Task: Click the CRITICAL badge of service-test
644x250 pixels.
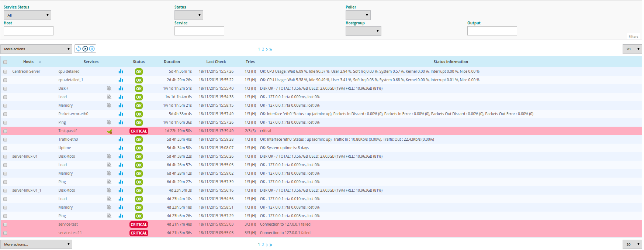Action: 139,225
